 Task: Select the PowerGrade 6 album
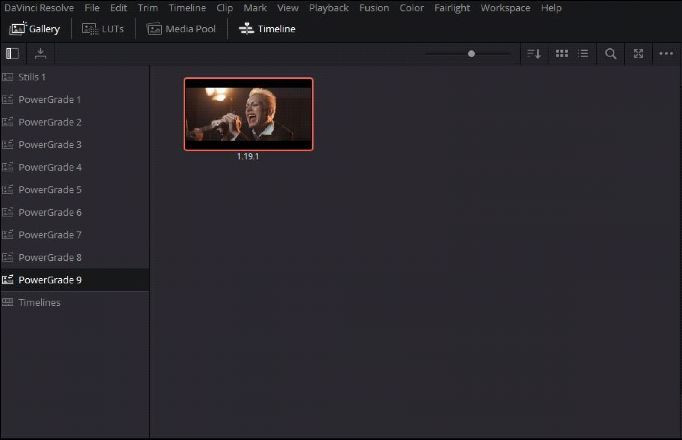coord(75,212)
